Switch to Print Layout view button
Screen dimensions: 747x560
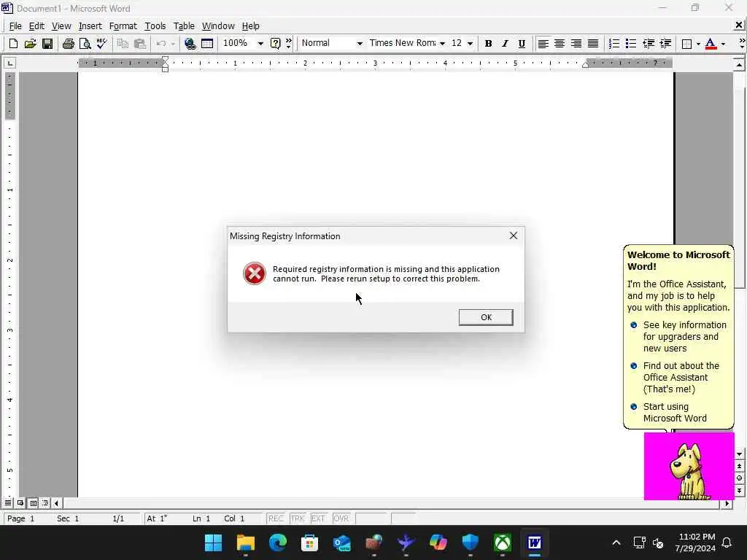coord(33,503)
